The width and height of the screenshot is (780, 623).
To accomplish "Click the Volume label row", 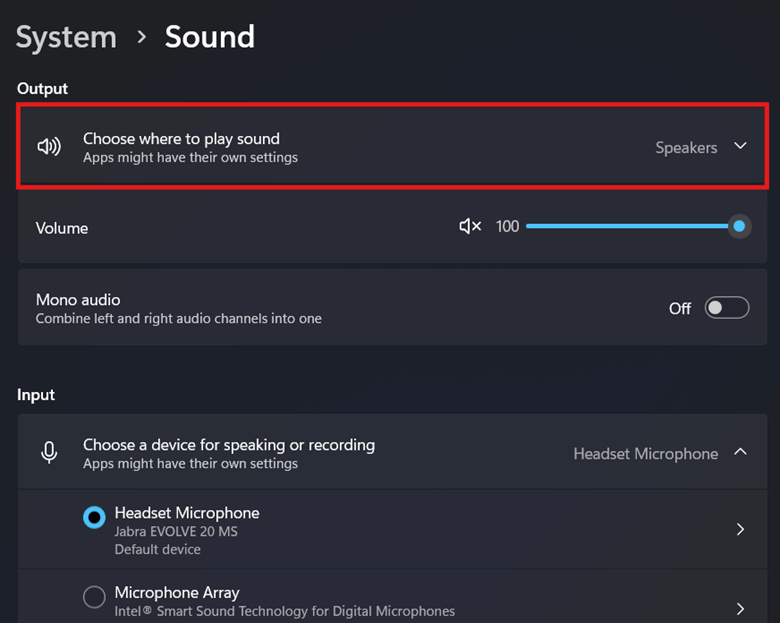I will (62, 228).
